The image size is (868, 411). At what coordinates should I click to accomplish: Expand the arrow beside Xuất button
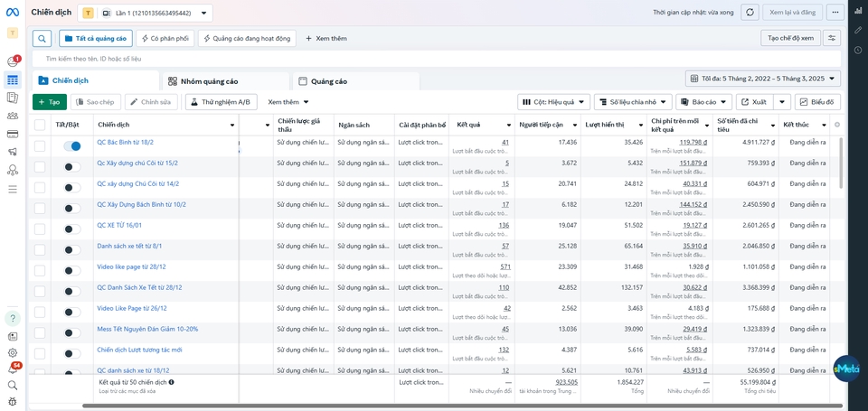pos(781,102)
